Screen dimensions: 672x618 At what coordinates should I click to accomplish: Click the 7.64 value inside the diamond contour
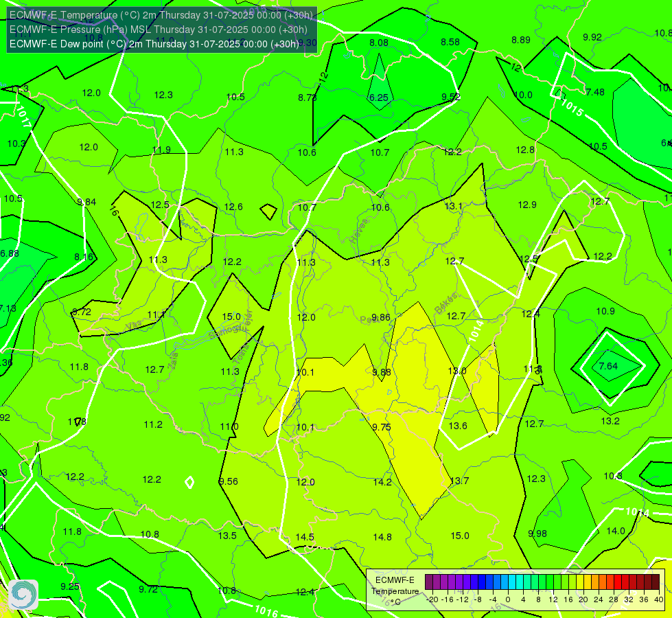pos(608,366)
